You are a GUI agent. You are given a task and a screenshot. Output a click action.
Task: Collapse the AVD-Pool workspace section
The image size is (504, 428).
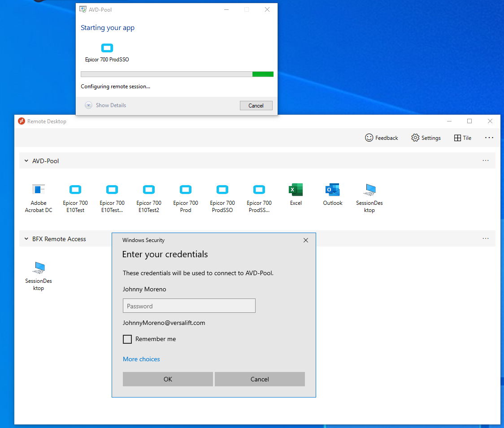[x=26, y=160]
